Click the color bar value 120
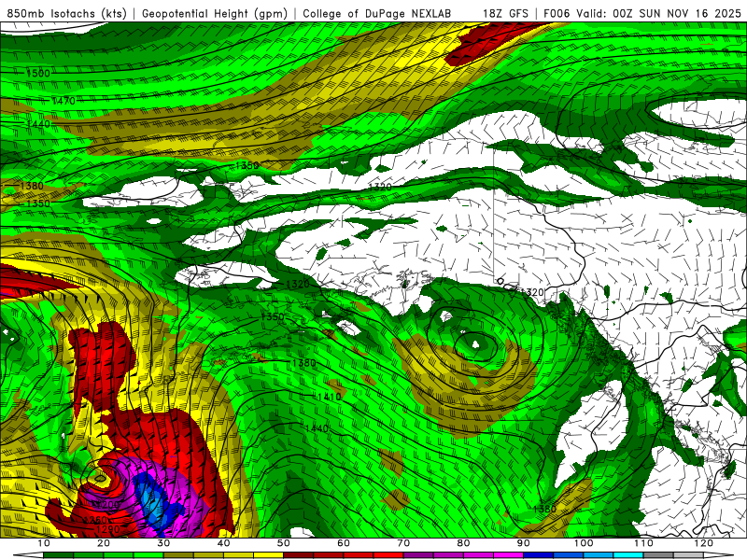747x560 pixels. pos(704,543)
